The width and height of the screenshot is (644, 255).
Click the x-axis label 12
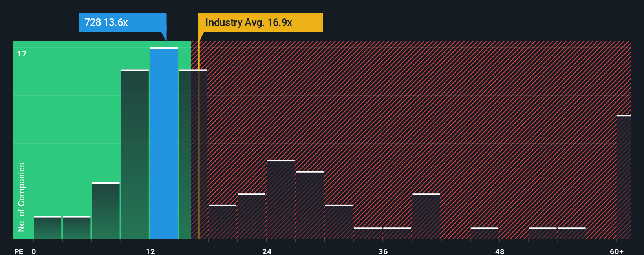pos(150,251)
